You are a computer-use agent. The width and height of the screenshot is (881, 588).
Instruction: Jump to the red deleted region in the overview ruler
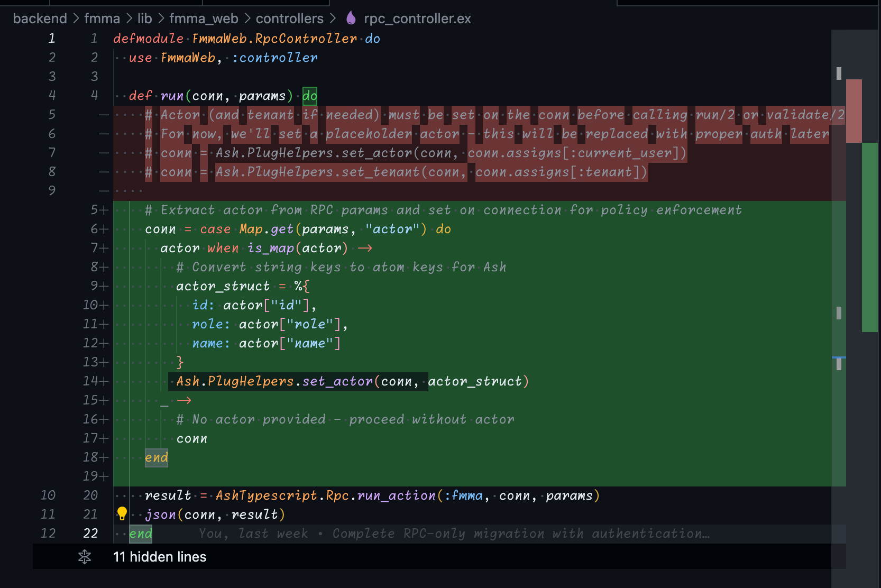point(854,111)
